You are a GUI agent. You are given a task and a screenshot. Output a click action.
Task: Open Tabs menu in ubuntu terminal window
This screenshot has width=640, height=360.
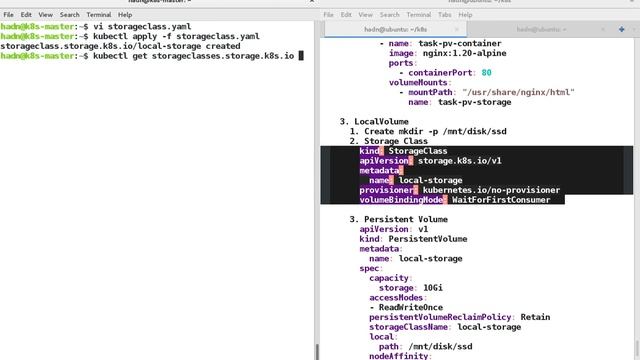(444, 15)
